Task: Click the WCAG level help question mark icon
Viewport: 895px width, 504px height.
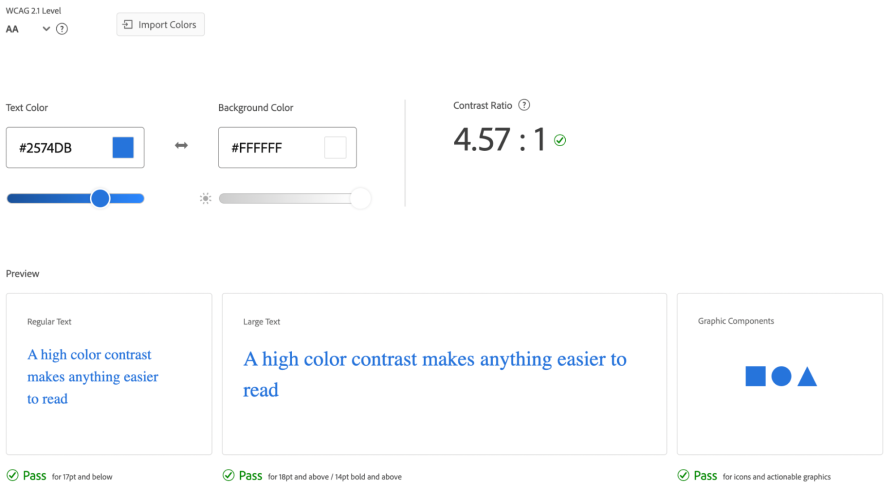Action: tap(62, 29)
